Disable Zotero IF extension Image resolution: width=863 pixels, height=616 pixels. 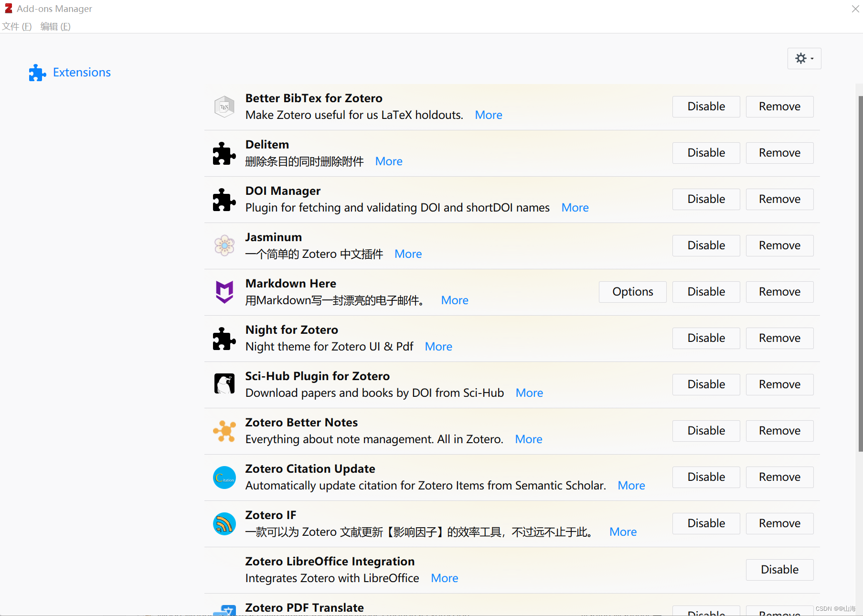click(706, 523)
